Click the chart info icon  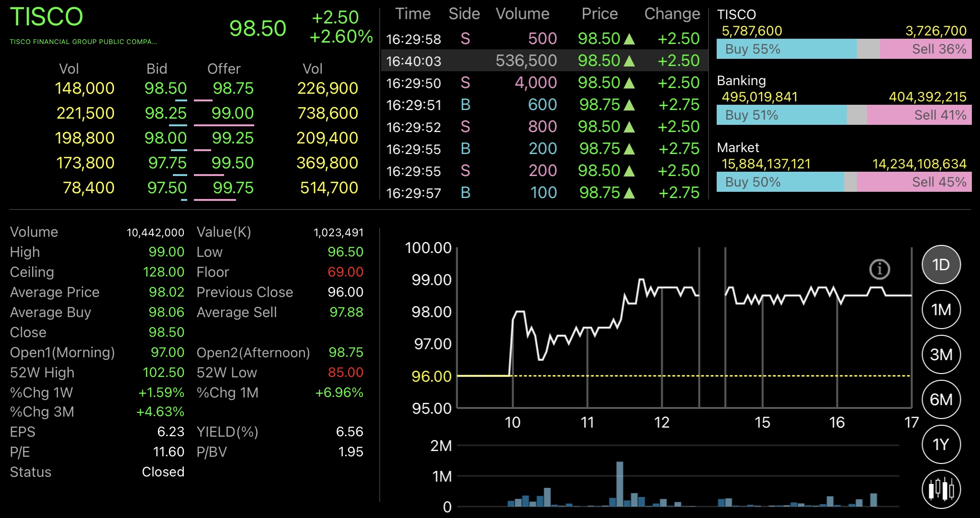(879, 269)
